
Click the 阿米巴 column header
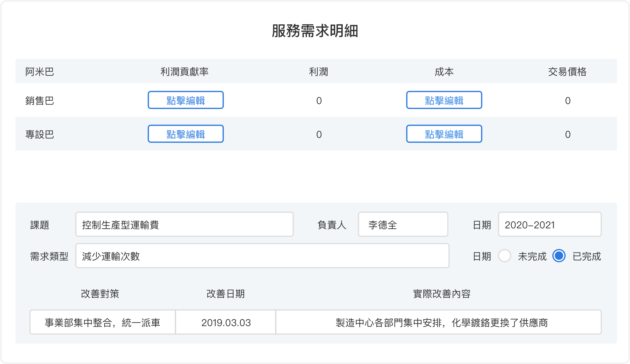pyautogui.click(x=40, y=72)
